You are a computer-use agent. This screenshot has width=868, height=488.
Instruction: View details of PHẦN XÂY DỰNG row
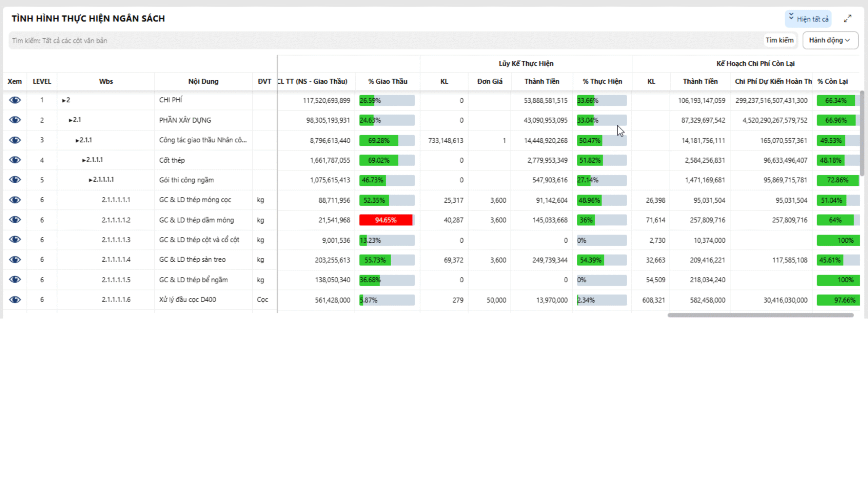[x=15, y=120]
